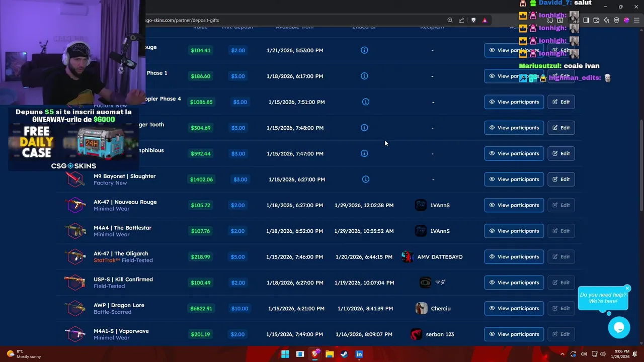
Task: View participants for AWP Dragon Lore
Action: [x=514, y=308]
